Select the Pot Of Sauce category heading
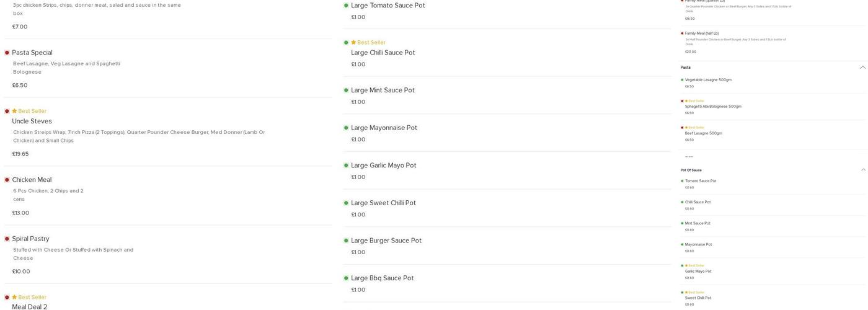 coord(691,170)
